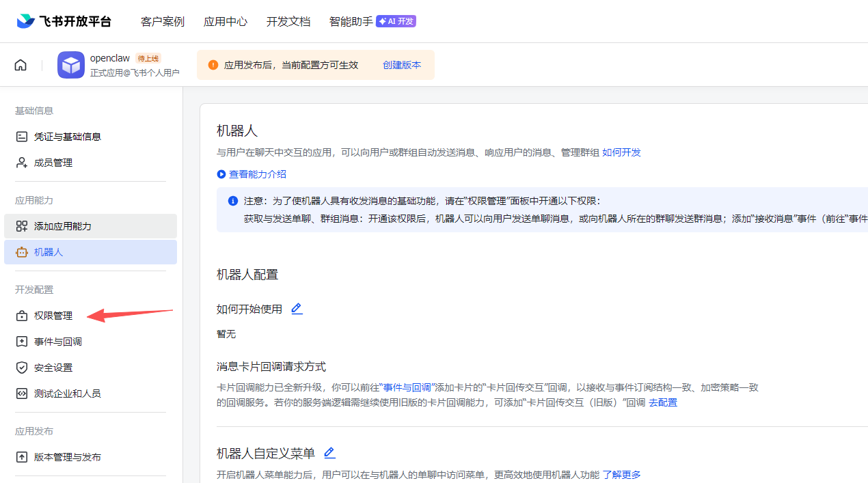This screenshot has width=868, height=483.
Task: Click the play icon beside 查看能力介绍
Action: 221,174
